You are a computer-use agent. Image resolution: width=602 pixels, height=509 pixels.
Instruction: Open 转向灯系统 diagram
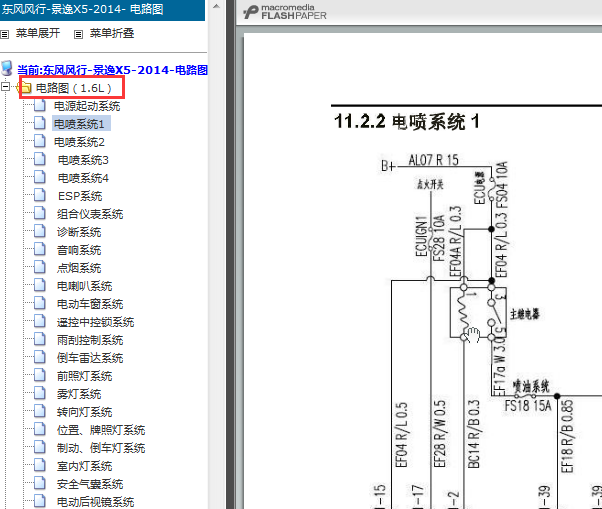(84, 412)
